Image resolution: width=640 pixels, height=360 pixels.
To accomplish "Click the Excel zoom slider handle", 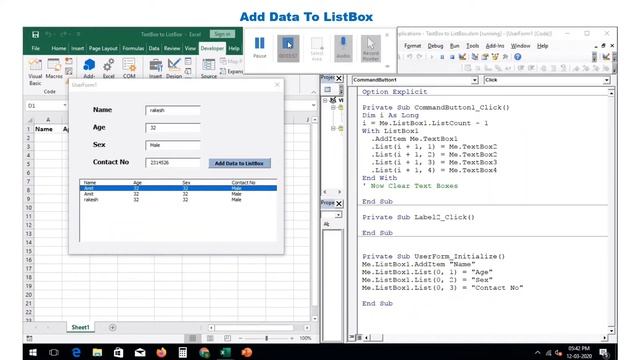I will point(267,338).
